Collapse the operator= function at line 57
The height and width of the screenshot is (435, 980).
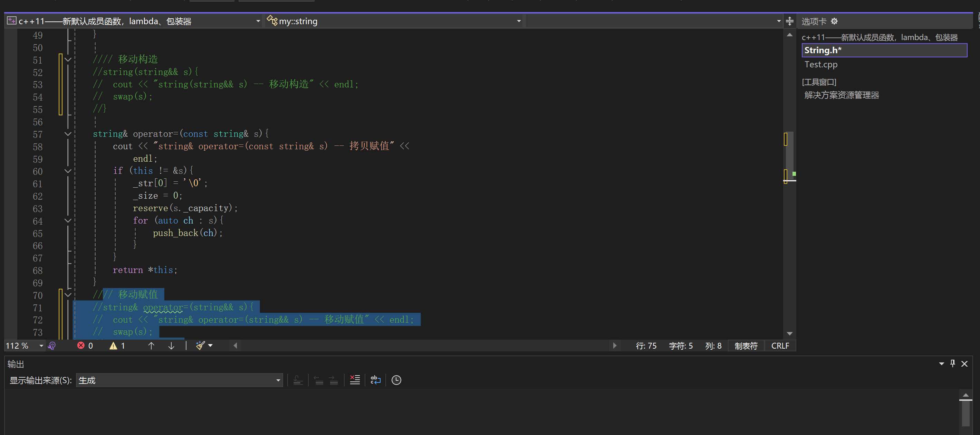click(x=68, y=134)
